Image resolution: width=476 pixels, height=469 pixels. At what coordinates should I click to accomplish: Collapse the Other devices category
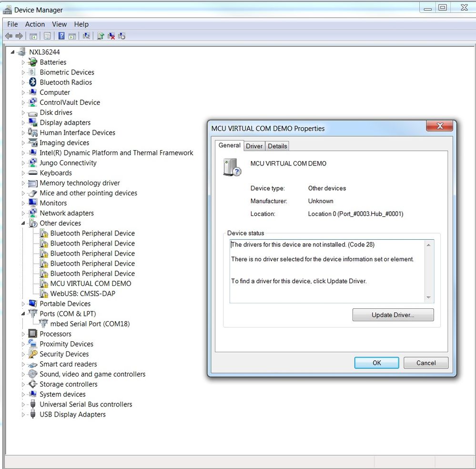click(x=23, y=223)
